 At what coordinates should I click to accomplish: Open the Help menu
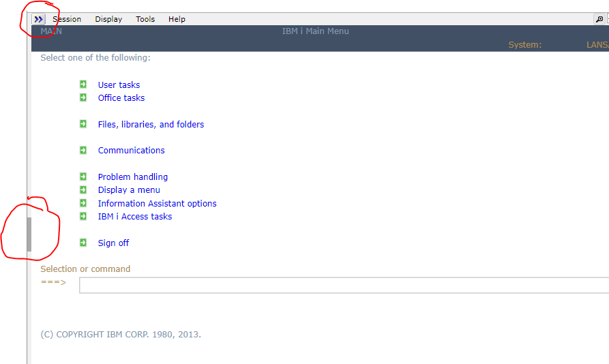click(x=177, y=19)
